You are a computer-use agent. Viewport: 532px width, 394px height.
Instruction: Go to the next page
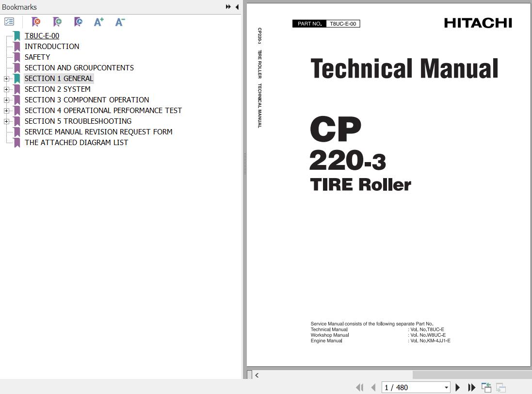pos(457,387)
